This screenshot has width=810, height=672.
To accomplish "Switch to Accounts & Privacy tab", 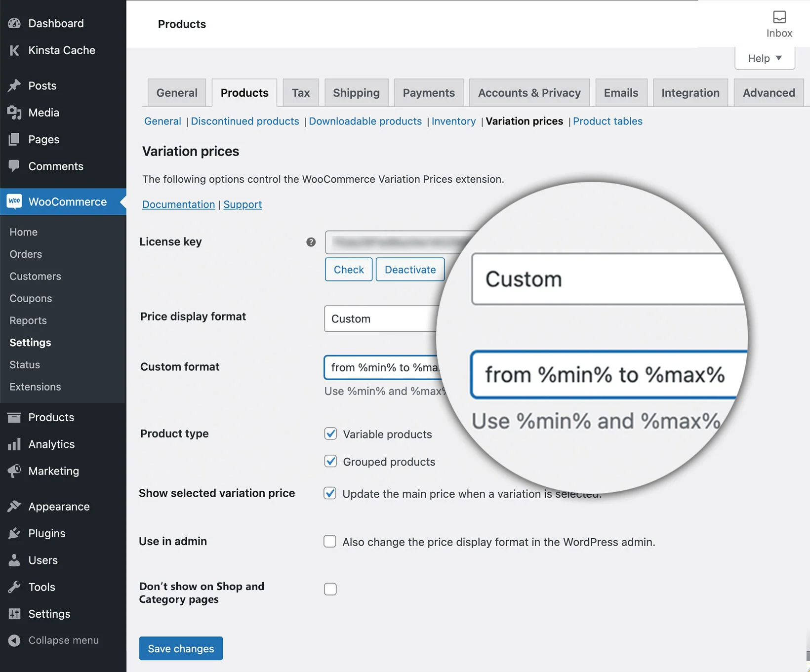I will point(529,93).
